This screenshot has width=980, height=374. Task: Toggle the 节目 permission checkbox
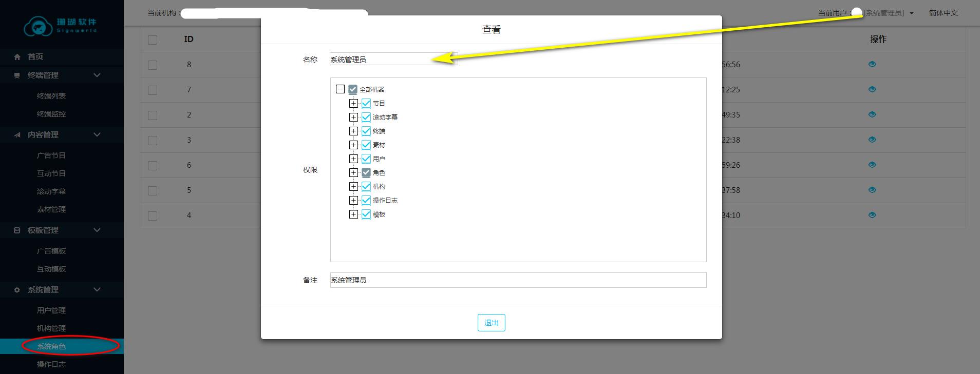point(366,103)
